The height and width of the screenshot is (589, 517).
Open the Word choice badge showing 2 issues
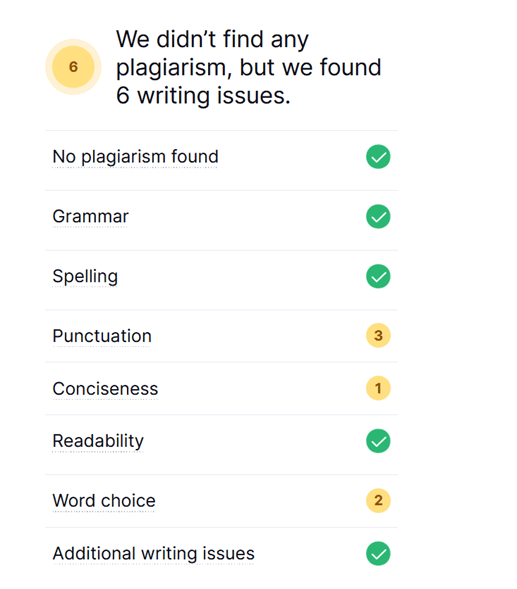coord(378,500)
